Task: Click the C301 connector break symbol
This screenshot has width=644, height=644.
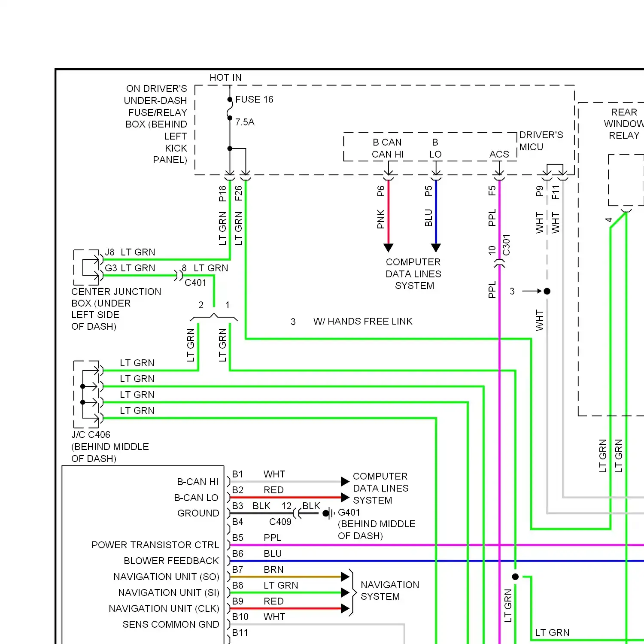Action: click(499, 263)
